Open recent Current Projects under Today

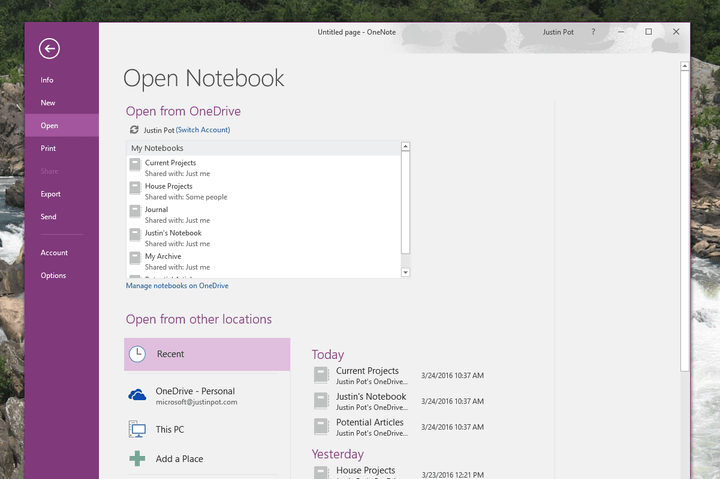[399, 375]
